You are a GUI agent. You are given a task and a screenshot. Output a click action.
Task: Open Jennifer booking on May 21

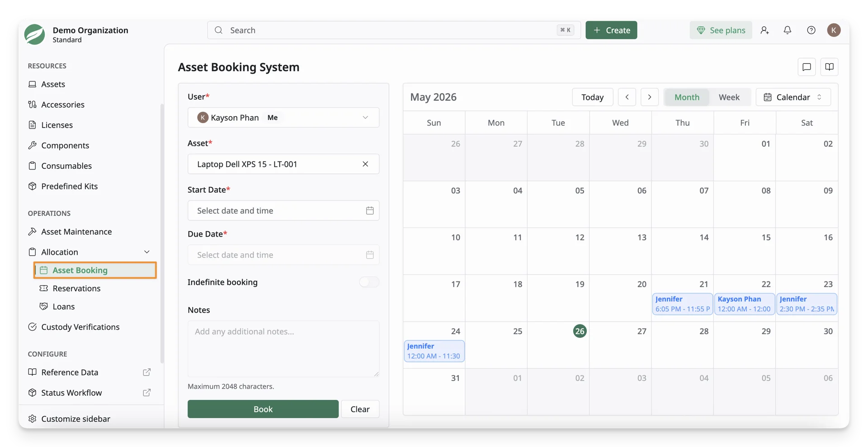coord(682,304)
